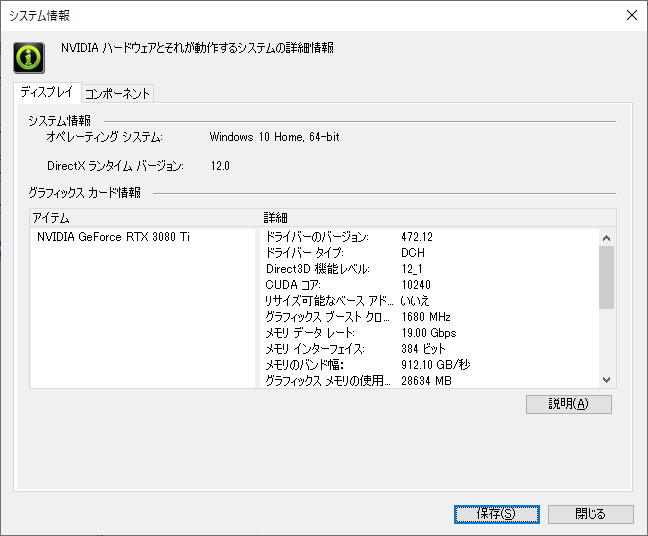The image size is (648, 536).
Task: Click the 閉じる button
Action: tap(591, 514)
